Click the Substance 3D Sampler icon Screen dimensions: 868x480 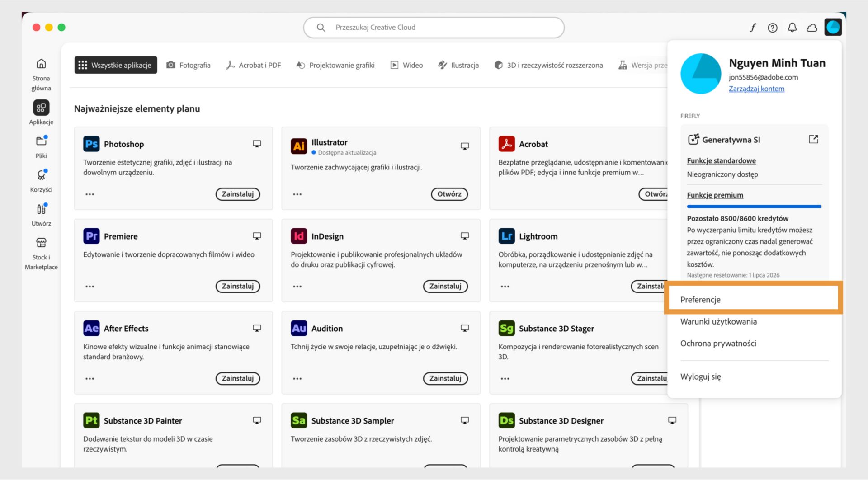pyautogui.click(x=299, y=420)
